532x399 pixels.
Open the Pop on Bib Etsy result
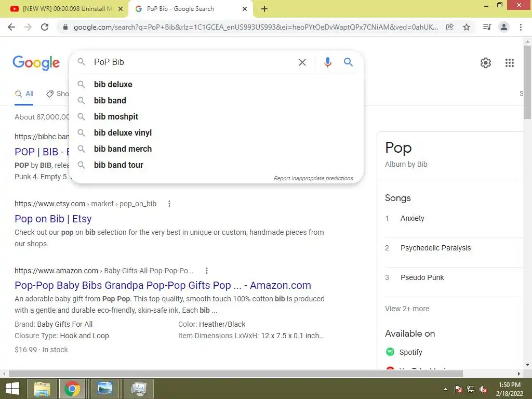(53, 219)
